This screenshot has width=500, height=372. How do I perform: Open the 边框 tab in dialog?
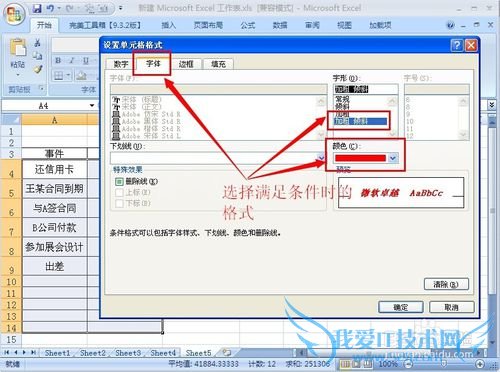pos(186,64)
